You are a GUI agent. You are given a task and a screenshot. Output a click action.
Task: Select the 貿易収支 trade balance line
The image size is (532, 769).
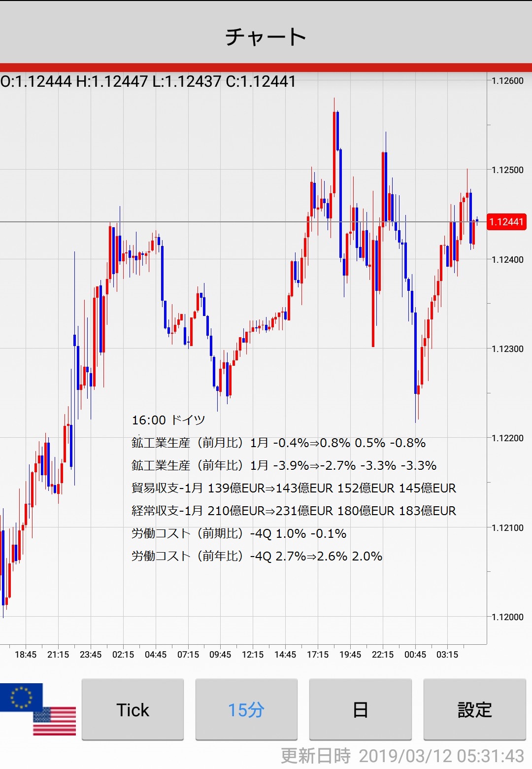click(x=294, y=488)
